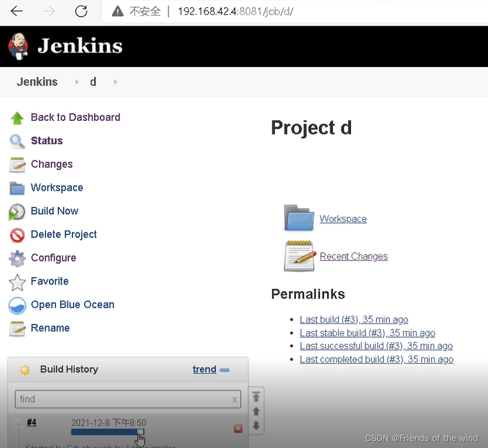Viewport: 488px width, 448px height.
Task: Page up in build history with up arrow
Action: pyautogui.click(x=256, y=411)
